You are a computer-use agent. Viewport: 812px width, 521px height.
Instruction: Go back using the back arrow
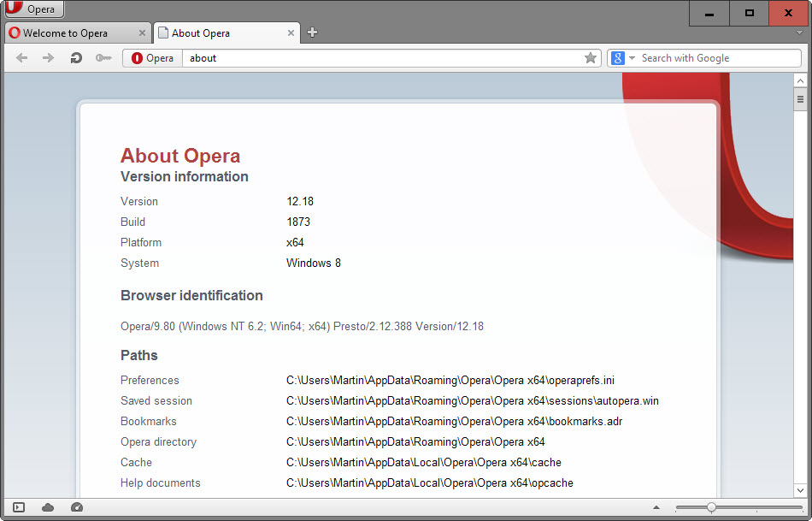click(21, 58)
